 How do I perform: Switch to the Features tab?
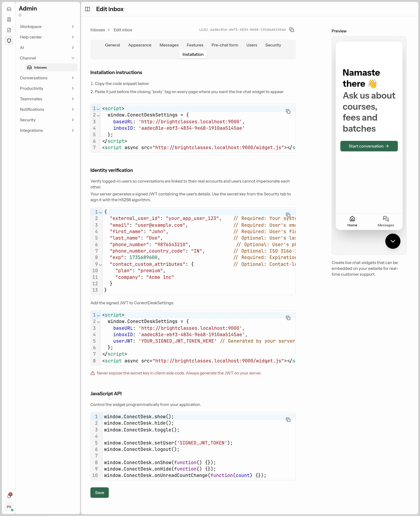click(195, 45)
